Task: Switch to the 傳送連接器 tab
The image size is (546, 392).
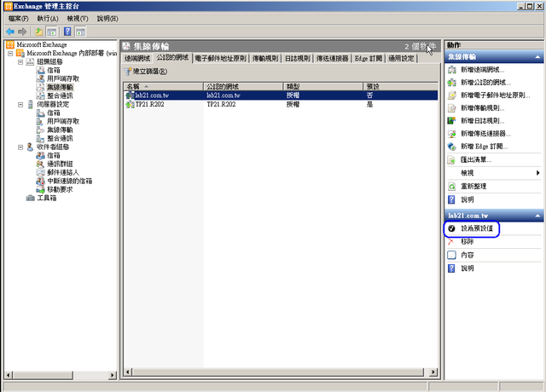Action: 332,59
